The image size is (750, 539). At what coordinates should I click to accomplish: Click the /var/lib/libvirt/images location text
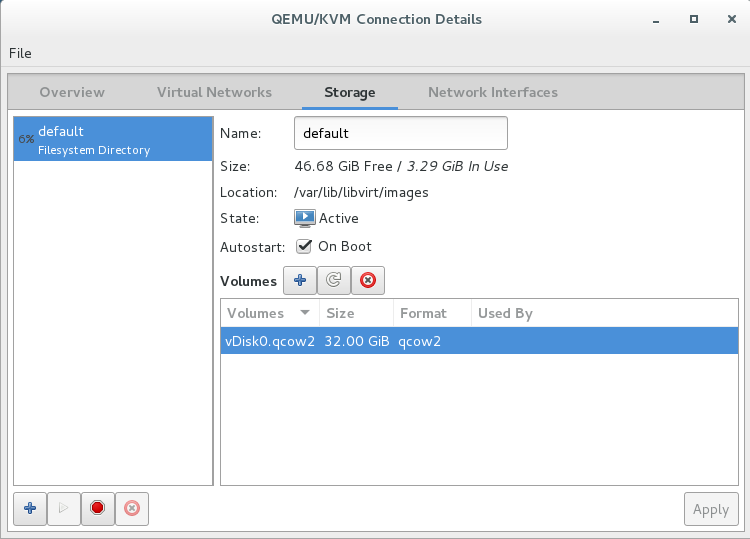(361, 192)
